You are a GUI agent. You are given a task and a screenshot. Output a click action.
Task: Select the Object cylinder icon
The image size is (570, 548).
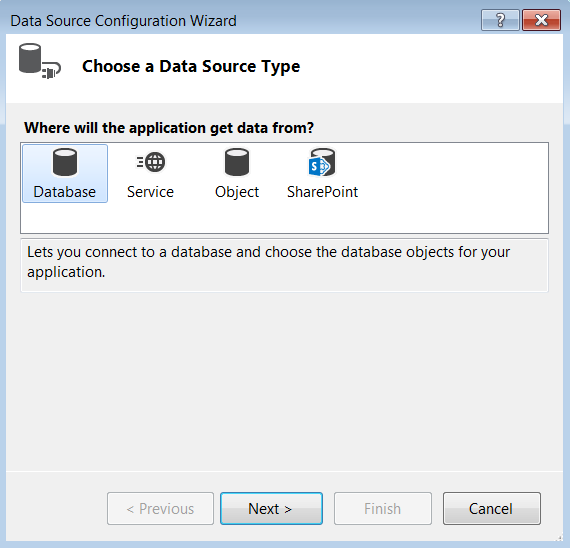click(x=237, y=162)
